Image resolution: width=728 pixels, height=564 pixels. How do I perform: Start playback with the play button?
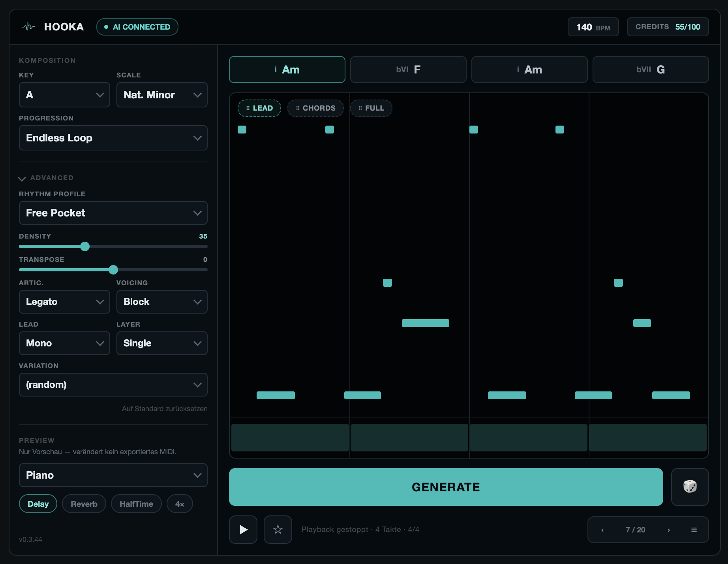click(243, 530)
